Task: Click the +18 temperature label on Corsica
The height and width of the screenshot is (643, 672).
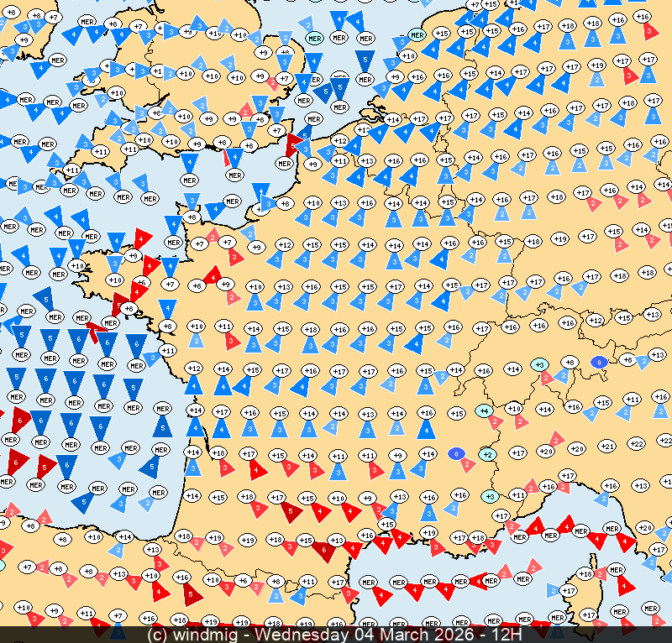Action: pos(586,574)
